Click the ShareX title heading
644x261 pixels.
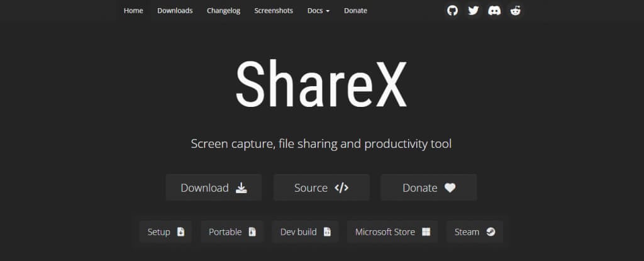(x=321, y=84)
